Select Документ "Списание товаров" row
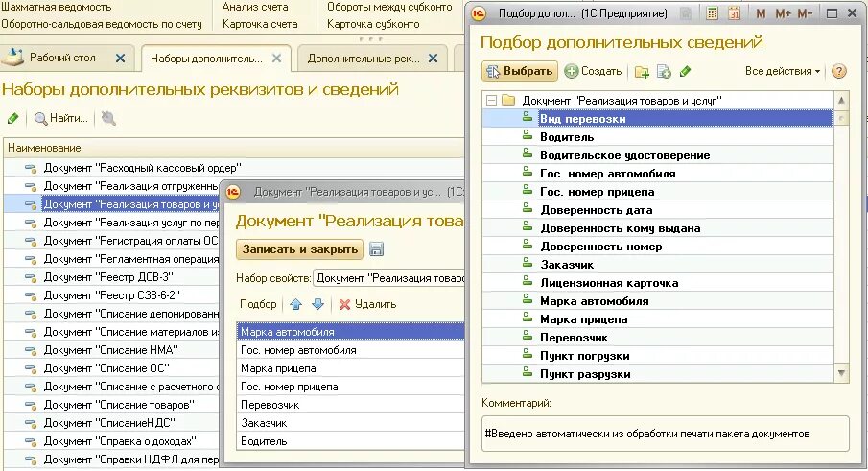868x471 pixels. (x=111, y=405)
